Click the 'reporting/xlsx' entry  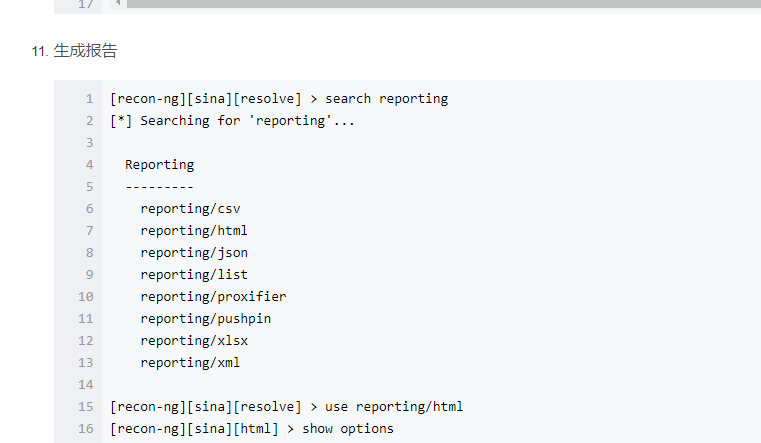pos(194,341)
